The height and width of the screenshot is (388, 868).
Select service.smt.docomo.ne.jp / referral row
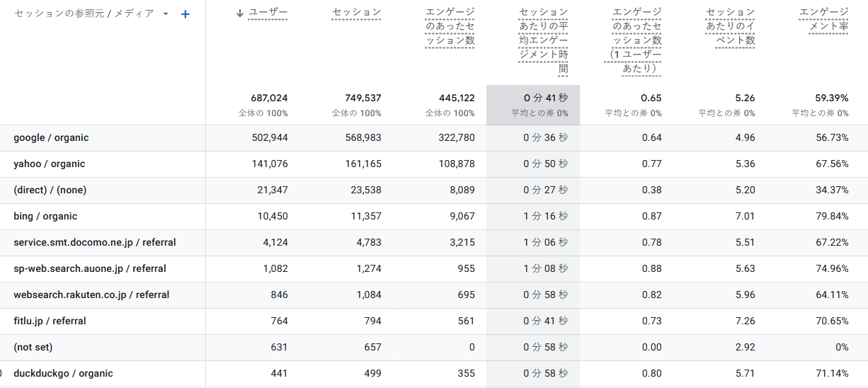point(94,243)
